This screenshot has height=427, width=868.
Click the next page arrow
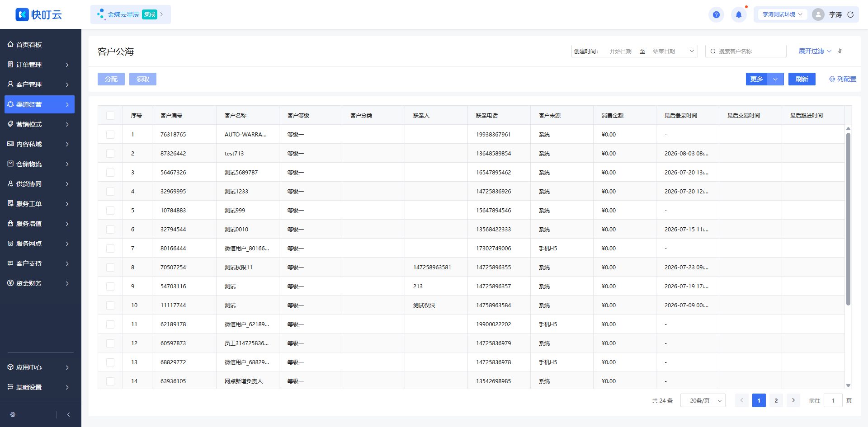[793, 400]
